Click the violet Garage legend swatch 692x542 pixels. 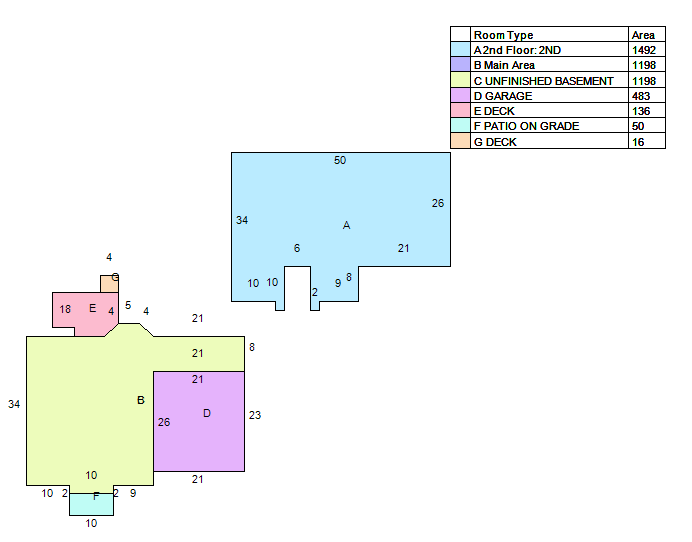click(460, 95)
